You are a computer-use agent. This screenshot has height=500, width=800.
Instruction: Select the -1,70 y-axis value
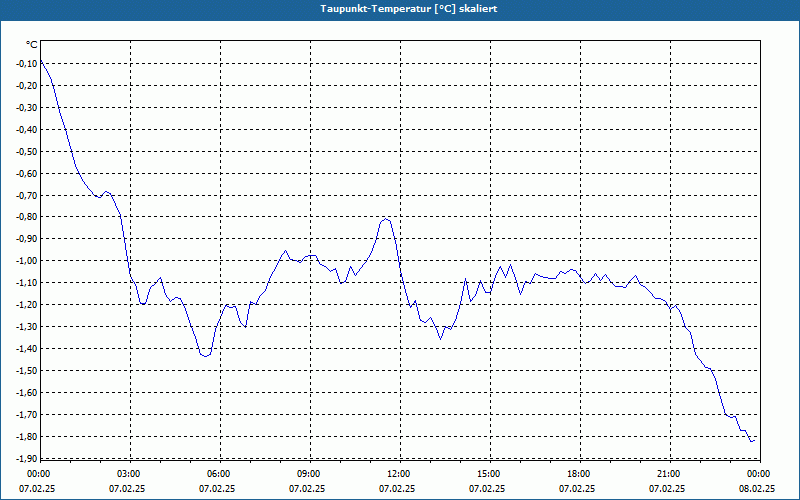pyautogui.click(x=27, y=414)
